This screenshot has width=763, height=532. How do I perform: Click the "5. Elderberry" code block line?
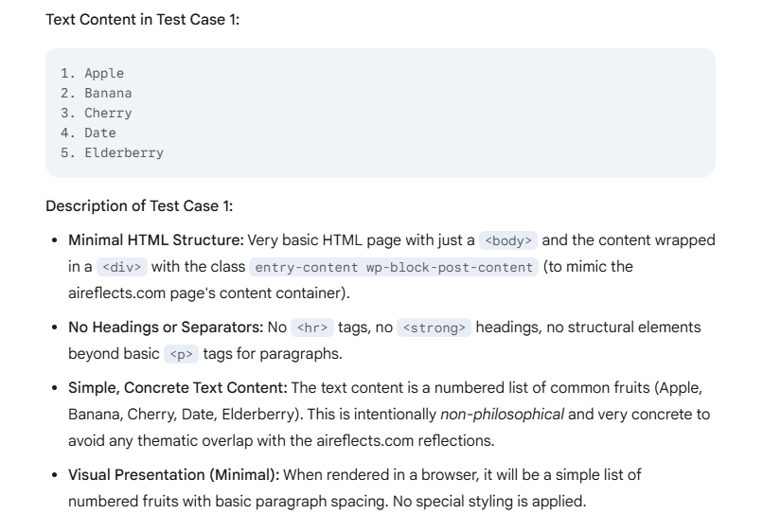[x=114, y=152]
